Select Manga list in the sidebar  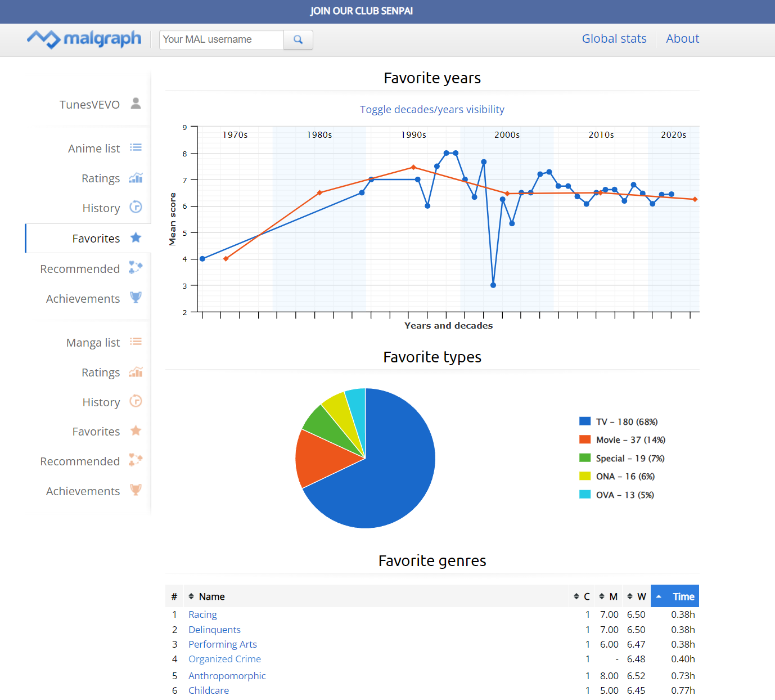pyautogui.click(x=93, y=343)
